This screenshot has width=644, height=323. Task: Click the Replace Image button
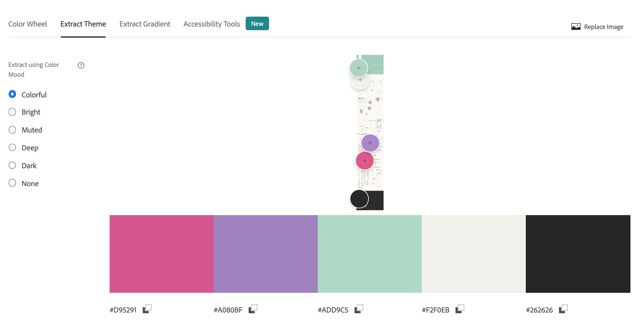[603, 27]
